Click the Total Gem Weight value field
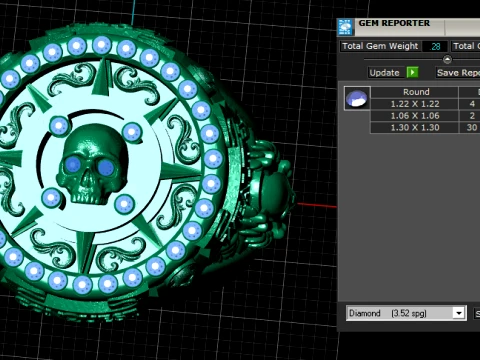The width and height of the screenshot is (480, 360). (435, 46)
